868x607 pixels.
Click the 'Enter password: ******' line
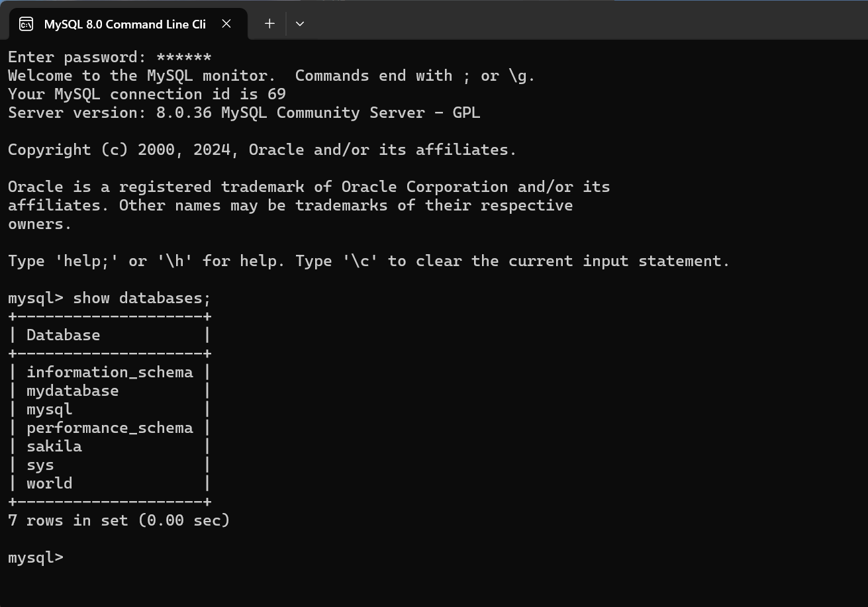pyautogui.click(x=110, y=58)
